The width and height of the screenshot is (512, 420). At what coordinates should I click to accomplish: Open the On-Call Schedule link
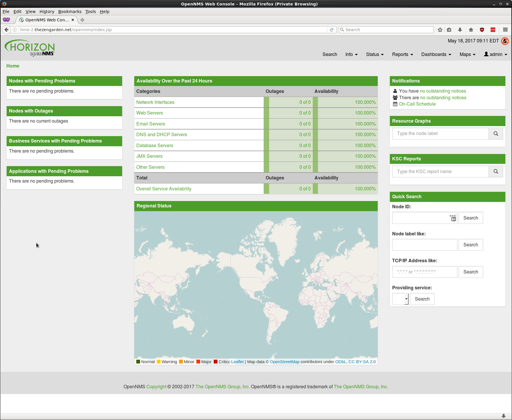[417, 104]
